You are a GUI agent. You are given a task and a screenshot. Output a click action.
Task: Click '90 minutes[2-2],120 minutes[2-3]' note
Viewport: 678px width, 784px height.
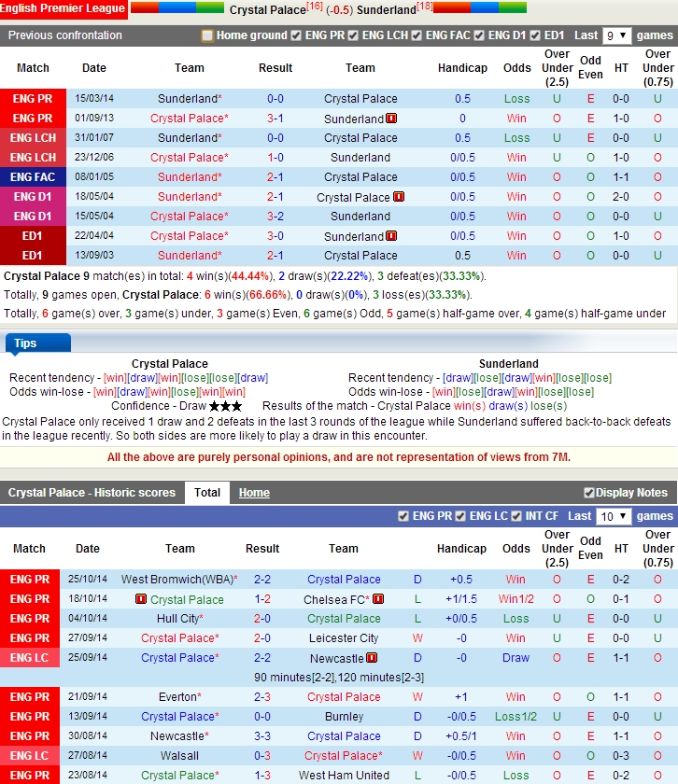pyautogui.click(x=339, y=678)
